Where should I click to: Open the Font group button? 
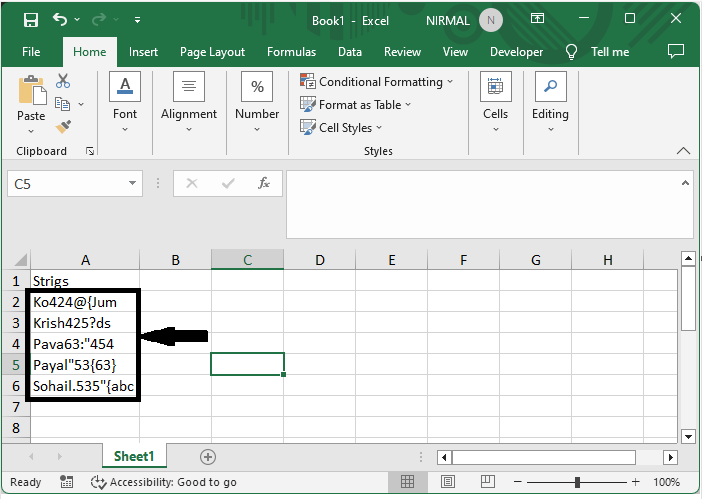125,102
